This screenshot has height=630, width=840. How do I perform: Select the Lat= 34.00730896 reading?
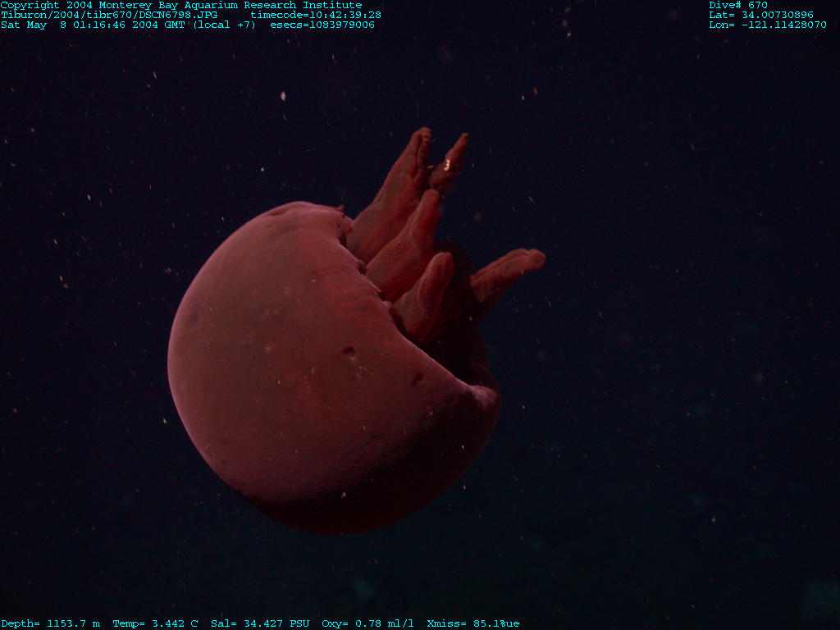click(761, 15)
